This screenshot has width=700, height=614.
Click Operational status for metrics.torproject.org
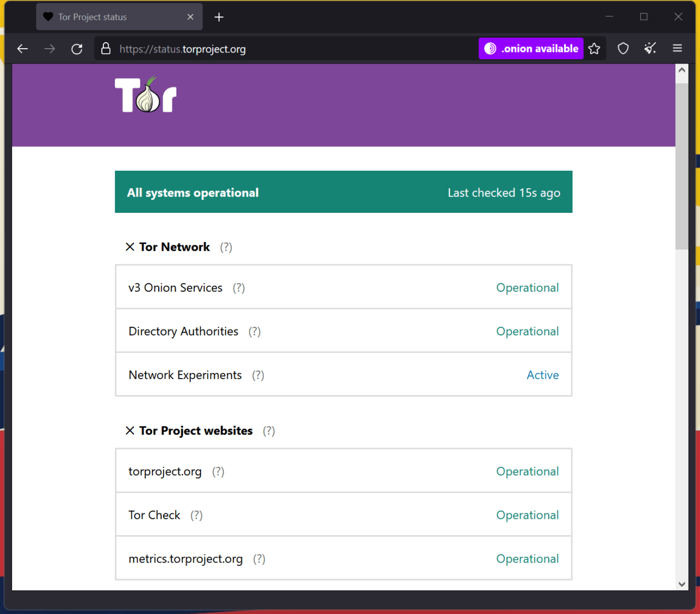[527, 559]
